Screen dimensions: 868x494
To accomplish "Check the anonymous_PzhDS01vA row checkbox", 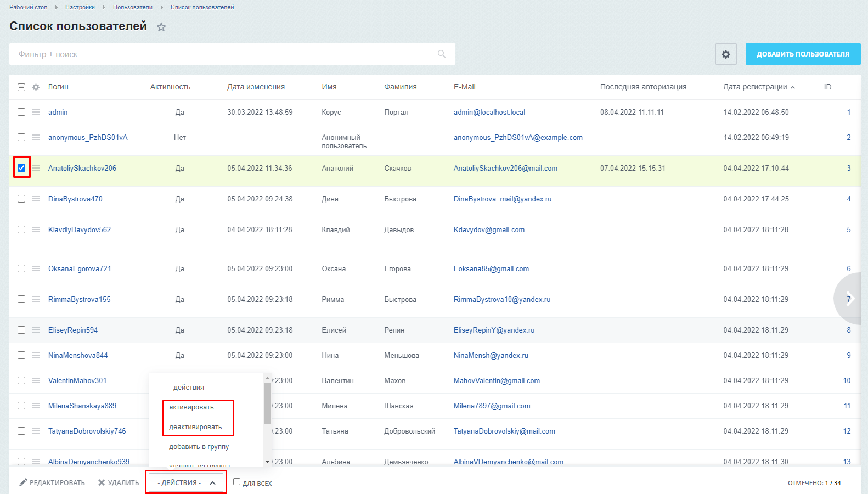I will 21,137.
